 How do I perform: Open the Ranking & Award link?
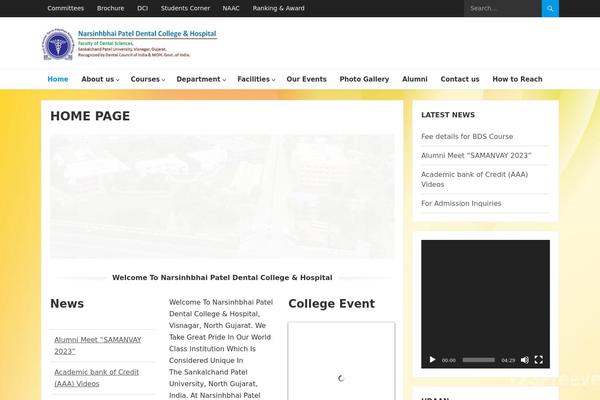click(279, 8)
